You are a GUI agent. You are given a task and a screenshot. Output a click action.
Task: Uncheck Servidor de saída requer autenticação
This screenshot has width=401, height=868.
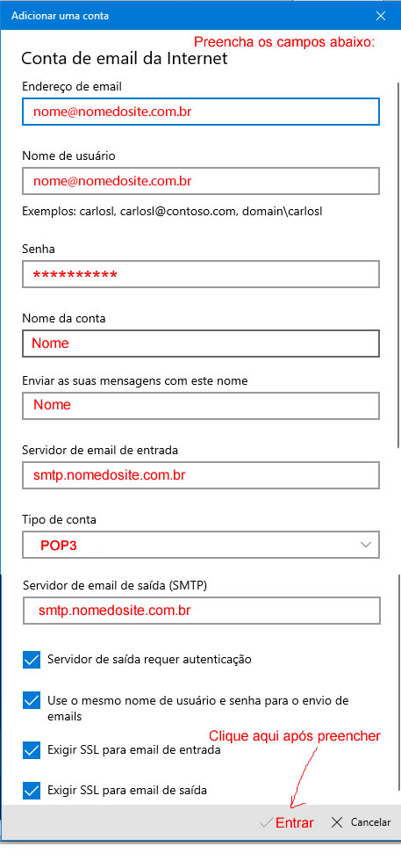(x=32, y=659)
